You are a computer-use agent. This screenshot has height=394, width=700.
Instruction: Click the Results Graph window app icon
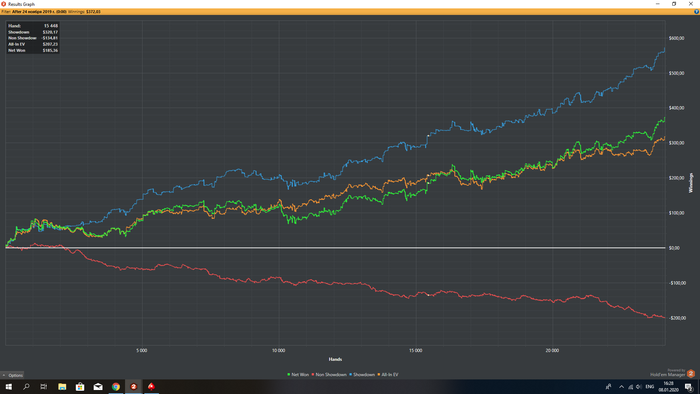(x=4, y=4)
